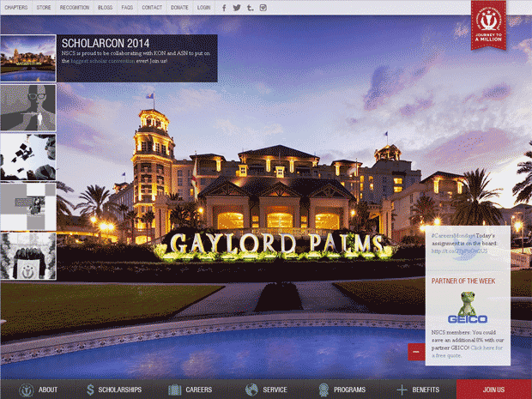
Task: Open the Careers footer label
Action: tap(199, 390)
